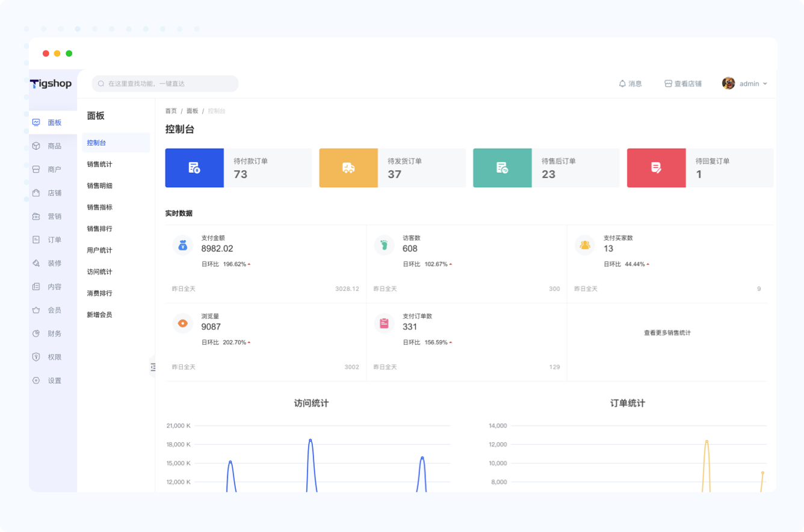
Task: Click the admin username label
Action: click(x=749, y=84)
